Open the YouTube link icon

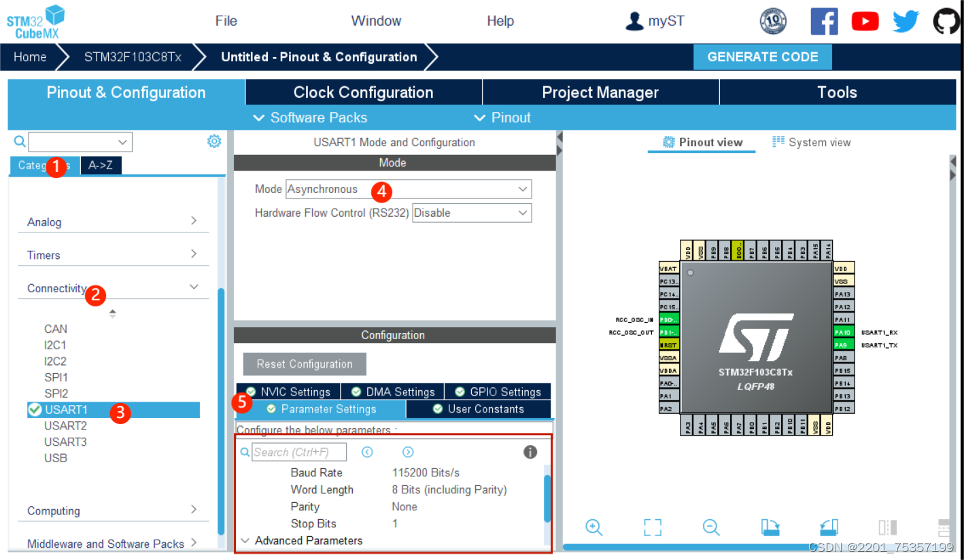coord(865,22)
